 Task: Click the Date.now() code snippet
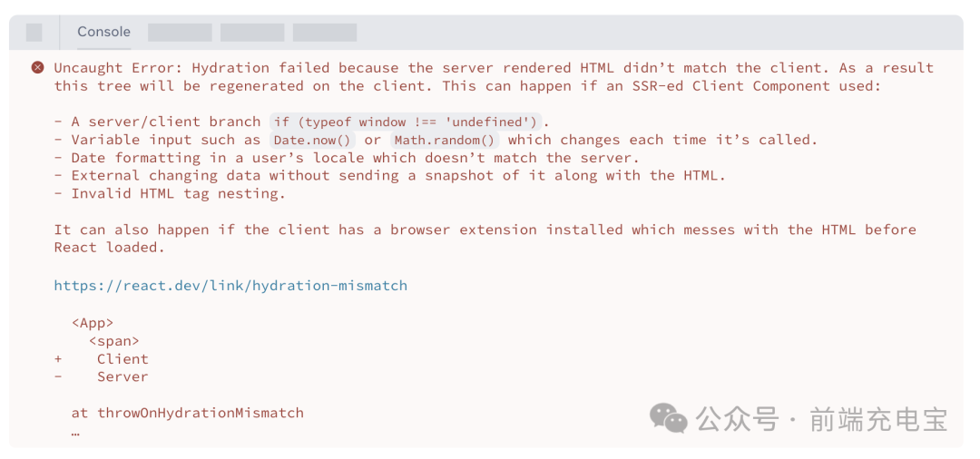312,140
